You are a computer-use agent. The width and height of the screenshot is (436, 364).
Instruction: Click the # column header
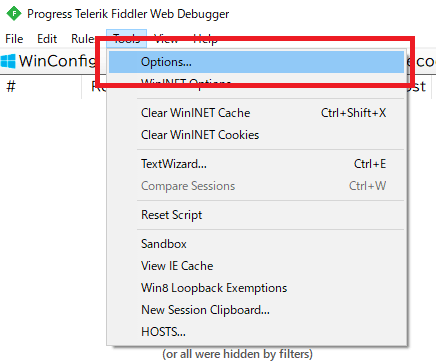tap(11, 87)
